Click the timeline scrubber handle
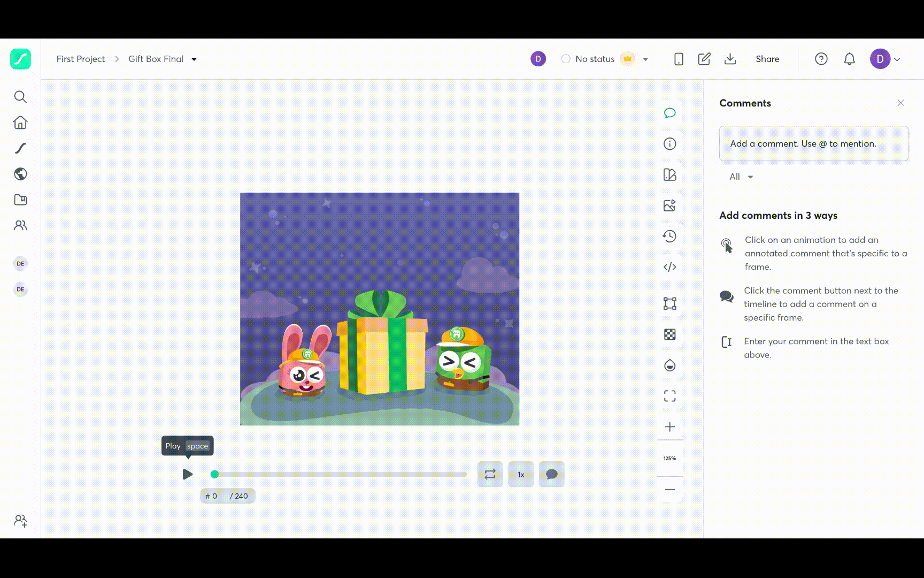 [x=214, y=474]
